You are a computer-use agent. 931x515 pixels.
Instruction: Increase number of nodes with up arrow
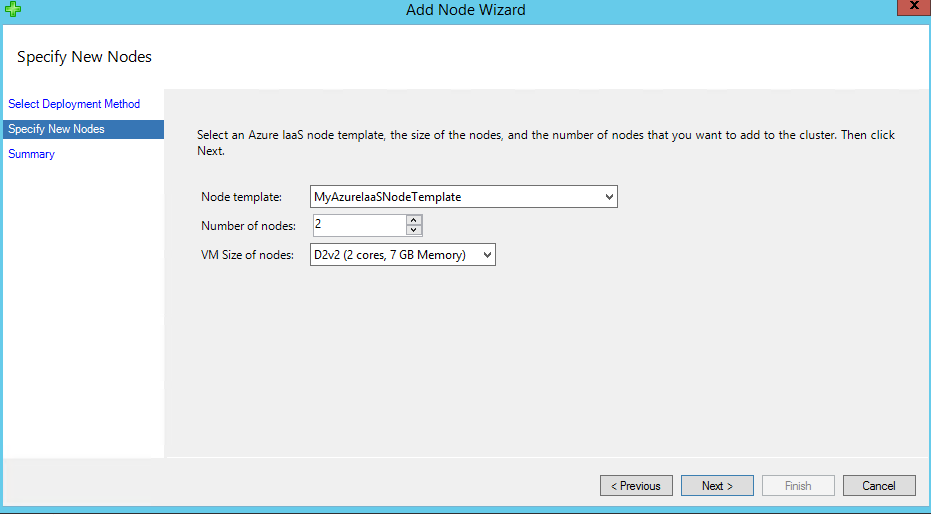click(x=414, y=220)
